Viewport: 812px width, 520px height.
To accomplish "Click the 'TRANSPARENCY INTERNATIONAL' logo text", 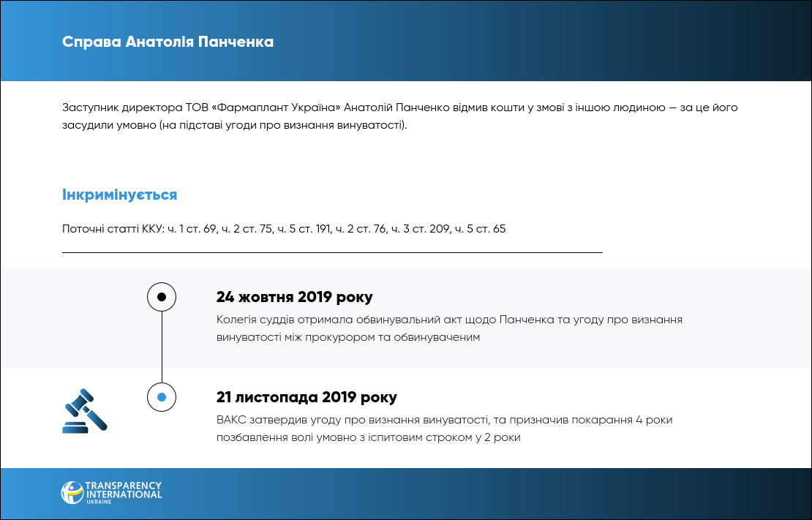I will click(123, 490).
